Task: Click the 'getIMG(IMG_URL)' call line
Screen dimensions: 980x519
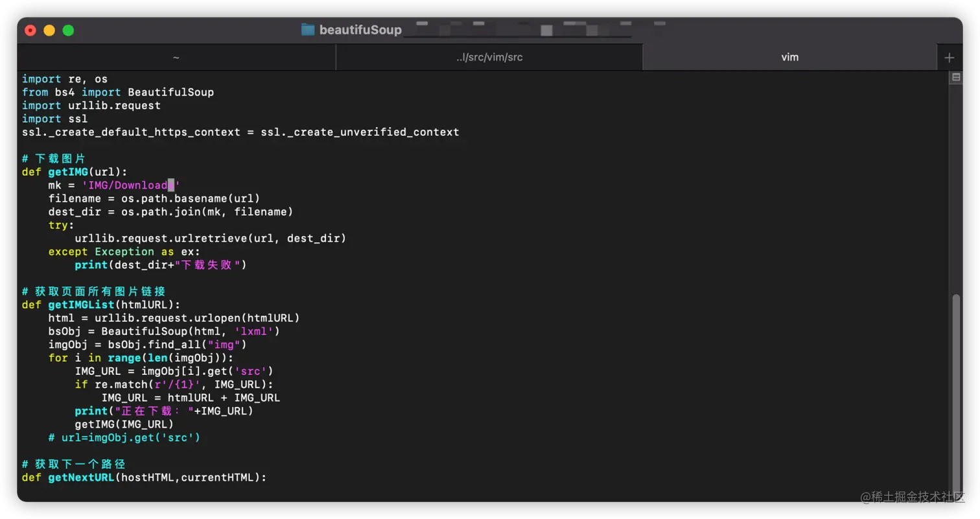Action: [x=124, y=424]
